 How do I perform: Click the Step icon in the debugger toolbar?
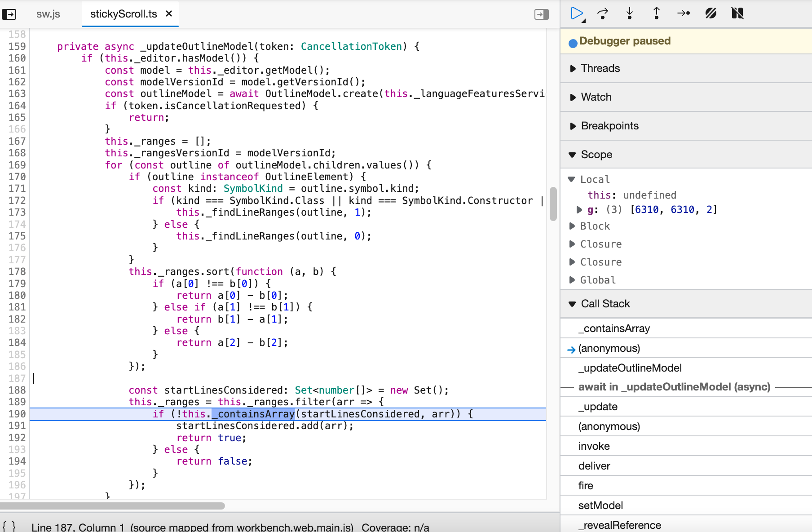(683, 14)
